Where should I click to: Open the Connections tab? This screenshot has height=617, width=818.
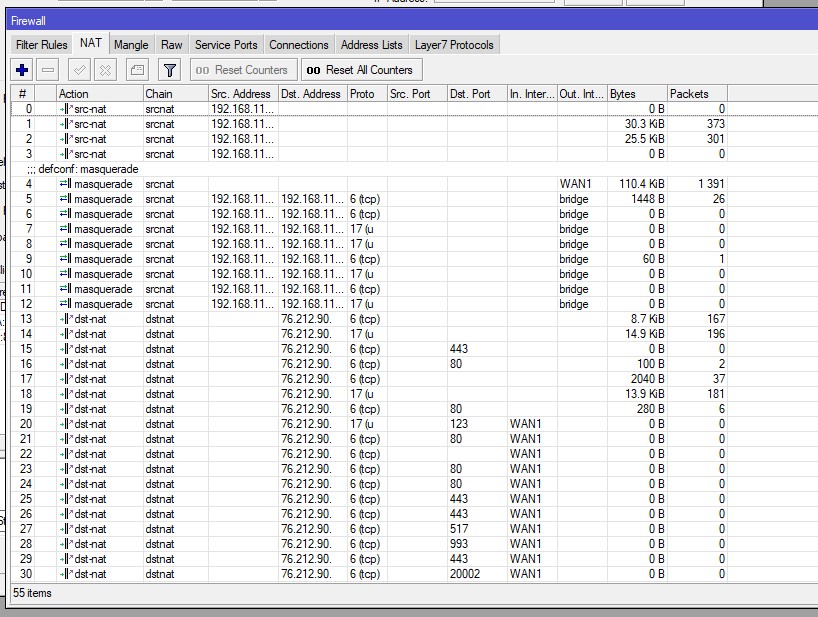[299, 45]
